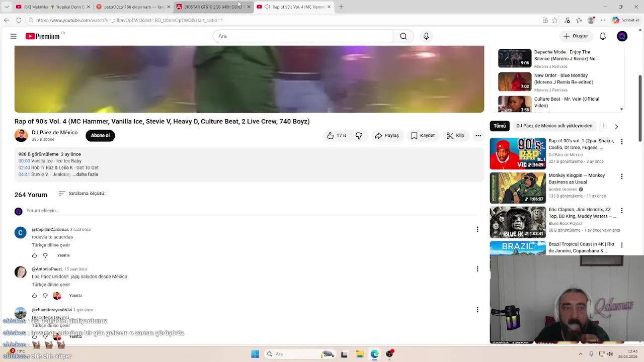This screenshot has width=644, height=362.
Task: Jump to the 02:40 timestamp
Action: tap(24, 168)
